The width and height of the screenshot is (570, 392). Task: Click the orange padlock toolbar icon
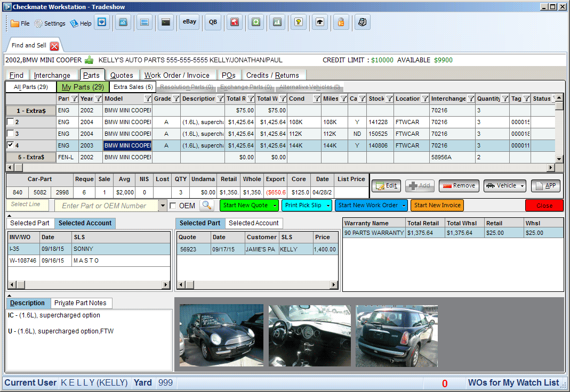click(x=341, y=22)
